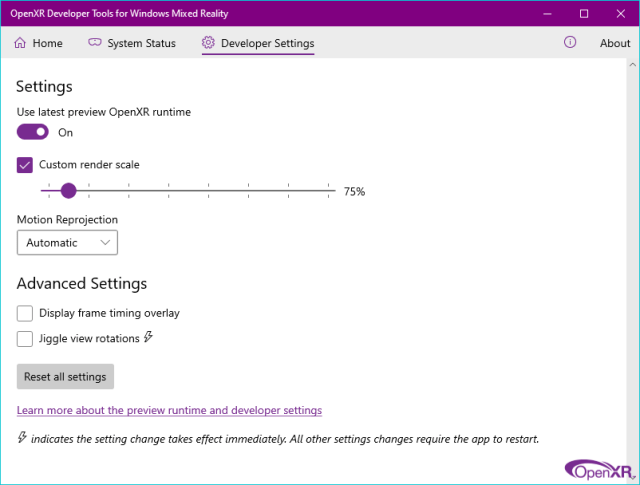Maximize the OpenXR Developer Tools window

coord(584,13)
